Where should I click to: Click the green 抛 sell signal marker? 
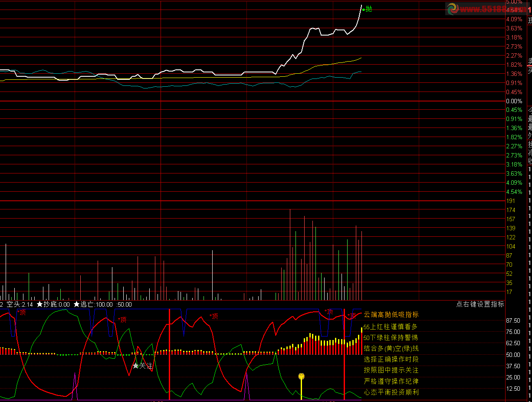click(367, 9)
